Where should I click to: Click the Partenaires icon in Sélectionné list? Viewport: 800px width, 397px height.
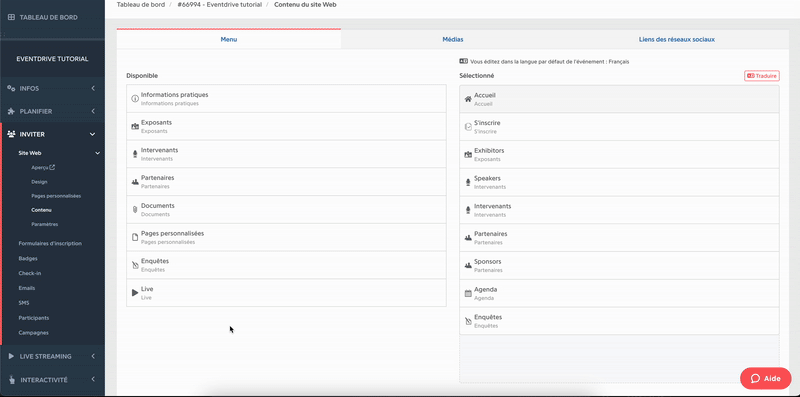coord(468,238)
